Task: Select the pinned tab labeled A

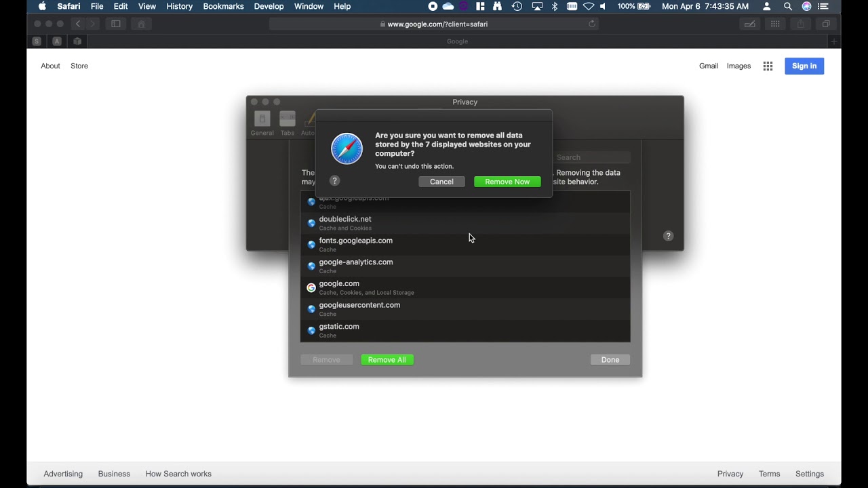Action: [57, 41]
